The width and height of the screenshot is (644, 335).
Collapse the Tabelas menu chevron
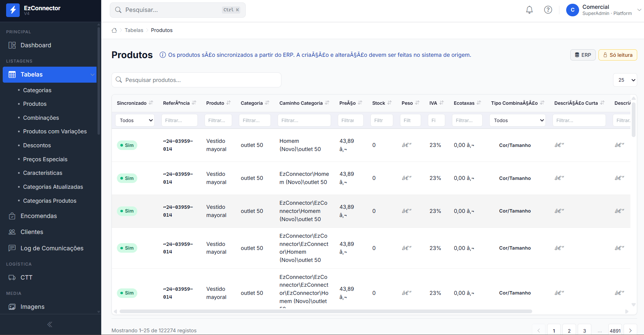(x=92, y=74)
